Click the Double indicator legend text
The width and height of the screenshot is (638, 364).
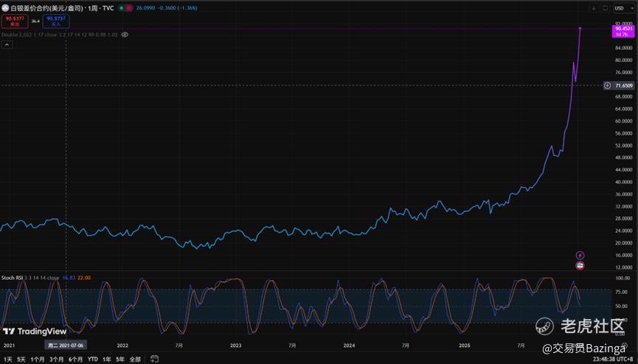click(x=60, y=35)
